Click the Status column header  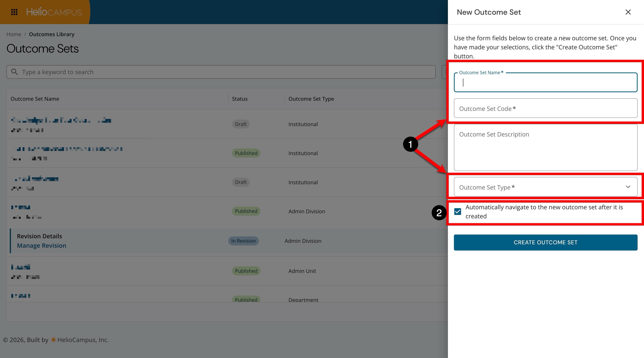tap(240, 99)
